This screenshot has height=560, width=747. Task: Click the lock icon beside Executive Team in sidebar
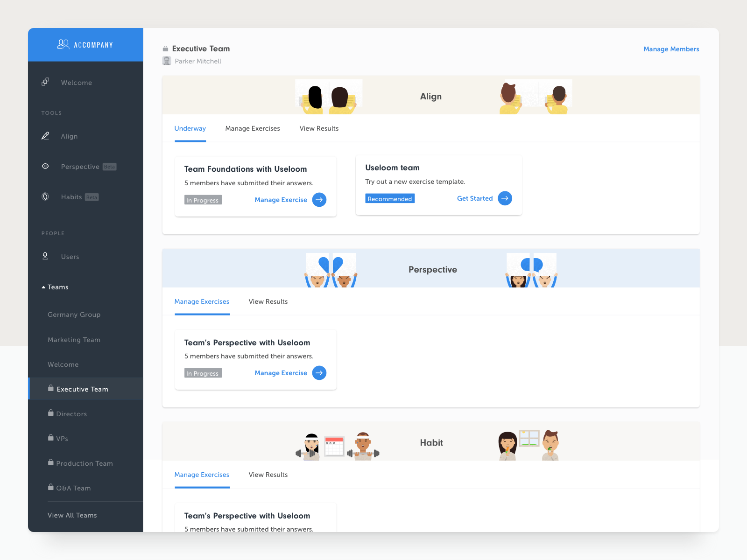click(x=50, y=388)
